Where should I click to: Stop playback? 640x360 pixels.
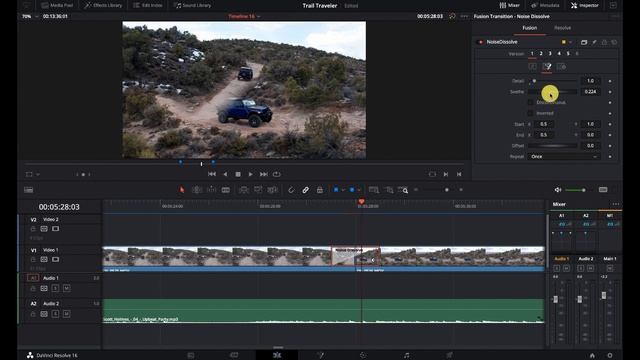pyautogui.click(x=238, y=174)
